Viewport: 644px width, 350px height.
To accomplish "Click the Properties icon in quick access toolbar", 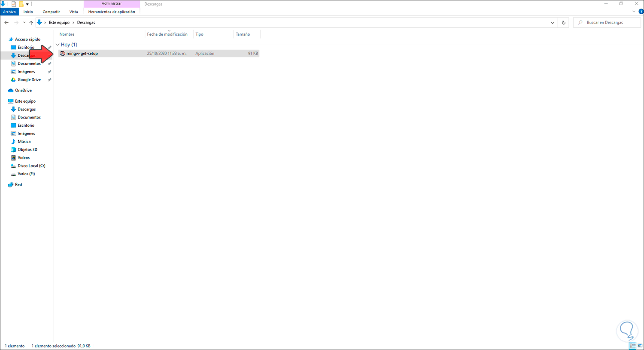I will [x=14, y=4].
